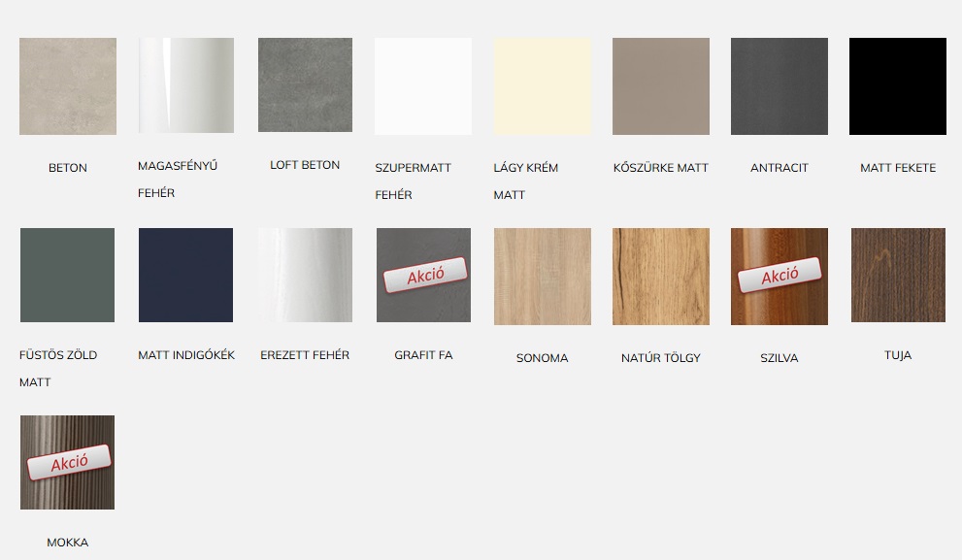Click the MOKKA text label
The width and height of the screenshot is (962, 560).
(x=68, y=543)
